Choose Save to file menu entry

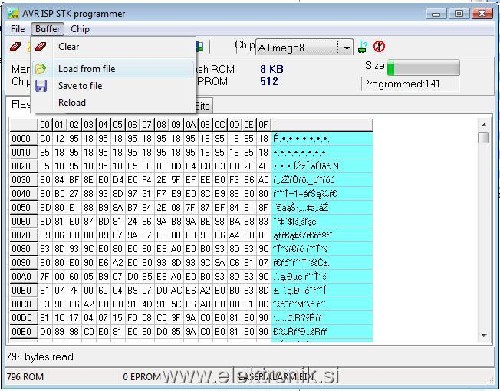113,86
